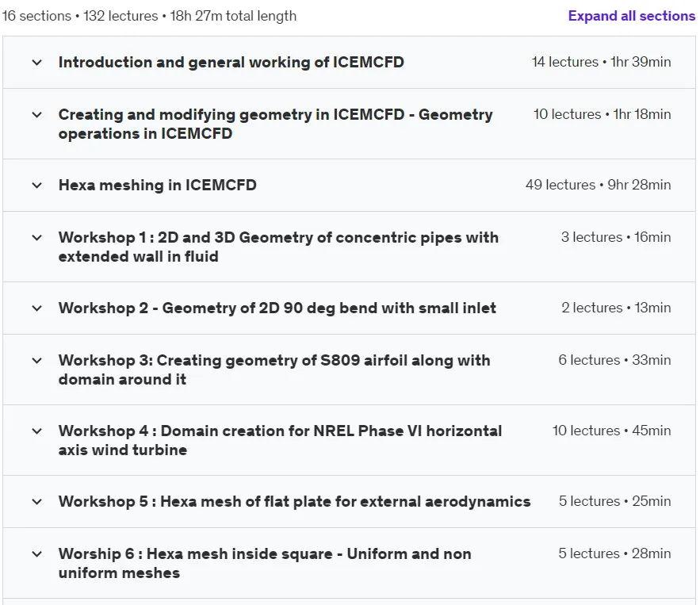The height and width of the screenshot is (605, 700).
Task: Select Workshop 5 Hexa mesh of flat plate title
Action: tap(295, 501)
